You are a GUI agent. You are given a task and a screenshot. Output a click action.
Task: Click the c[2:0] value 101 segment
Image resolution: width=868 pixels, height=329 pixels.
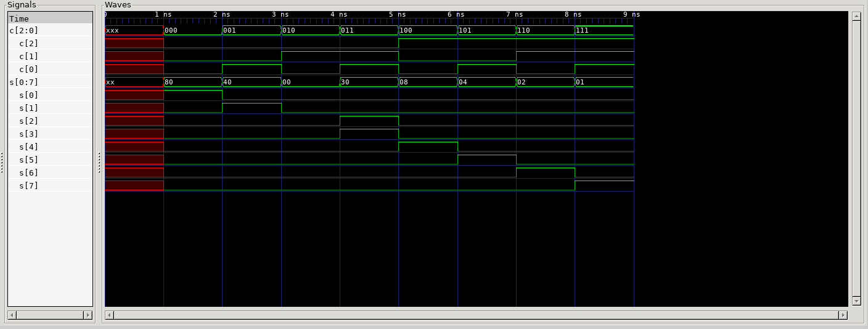(x=486, y=30)
